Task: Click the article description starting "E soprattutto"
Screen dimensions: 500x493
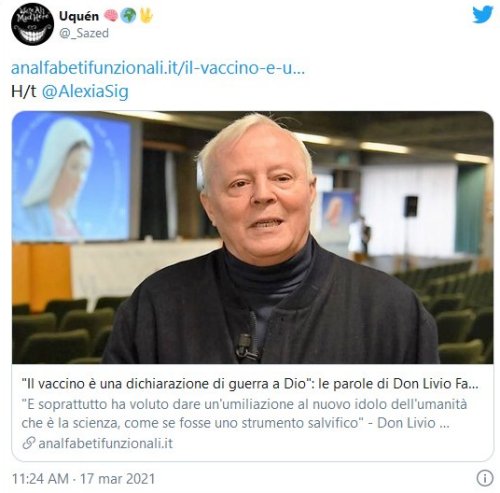Action: pos(244,414)
